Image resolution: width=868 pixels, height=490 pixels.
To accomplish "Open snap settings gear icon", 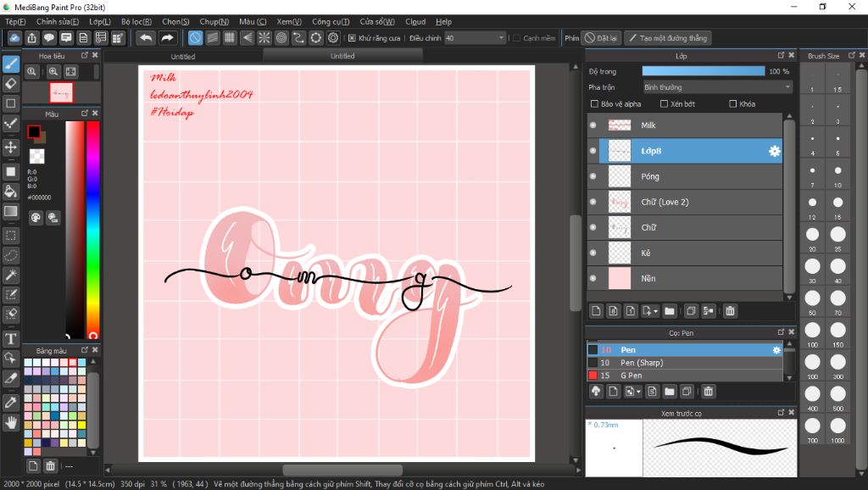I will 332,37.
